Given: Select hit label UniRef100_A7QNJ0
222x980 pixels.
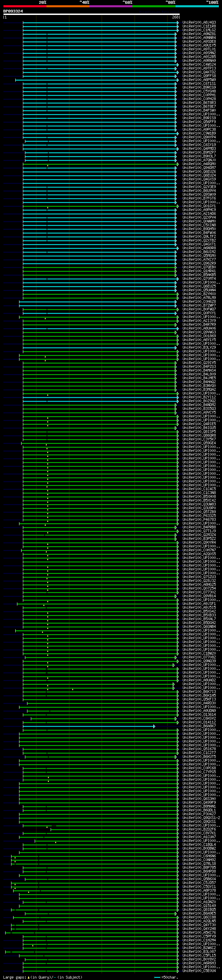Looking at the screenshot, I should pyautogui.click(x=199, y=160).
